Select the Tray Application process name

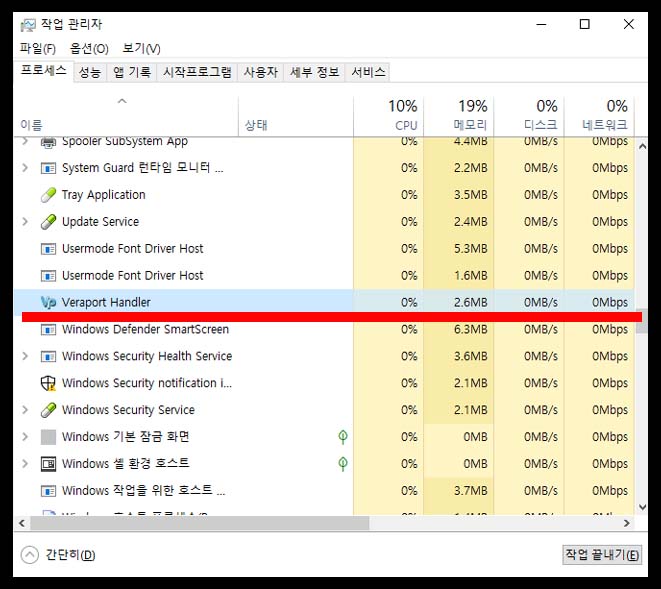pos(104,195)
